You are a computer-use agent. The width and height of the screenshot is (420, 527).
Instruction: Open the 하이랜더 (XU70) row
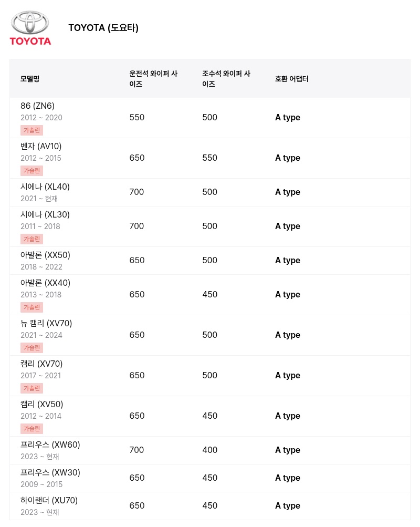coord(210,506)
